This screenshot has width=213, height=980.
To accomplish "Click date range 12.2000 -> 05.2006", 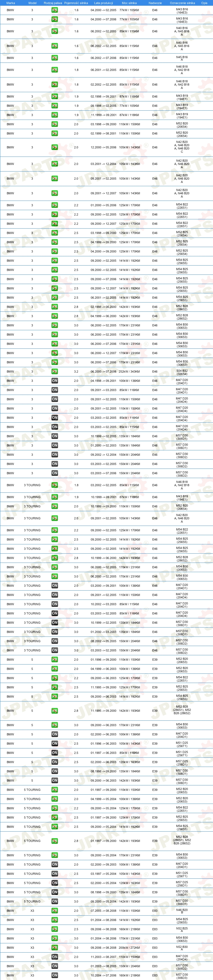I will click(x=104, y=147).
